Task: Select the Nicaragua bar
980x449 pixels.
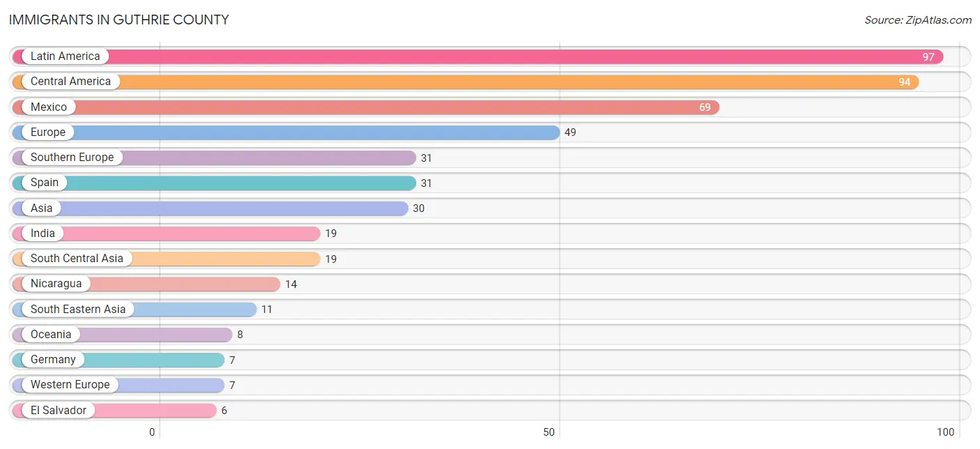Action: [146, 284]
